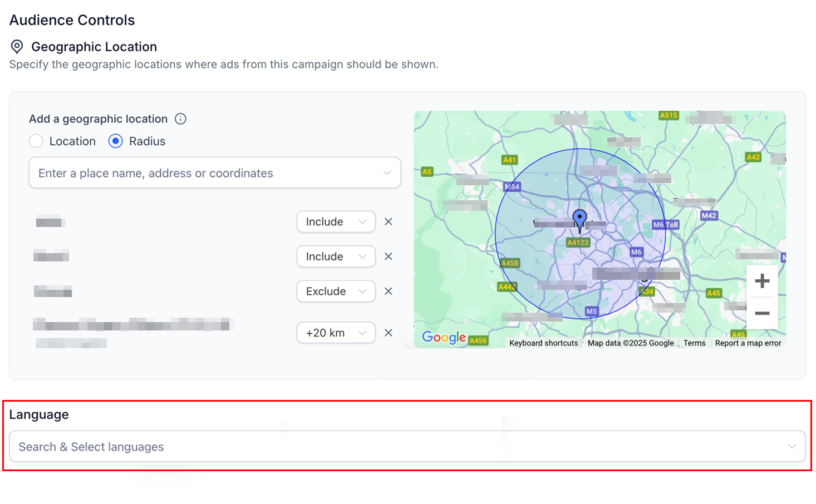The width and height of the screenshot is (816, 504).
Task: Click the A4123 road label on map
Action: click(x=578, y=243)
